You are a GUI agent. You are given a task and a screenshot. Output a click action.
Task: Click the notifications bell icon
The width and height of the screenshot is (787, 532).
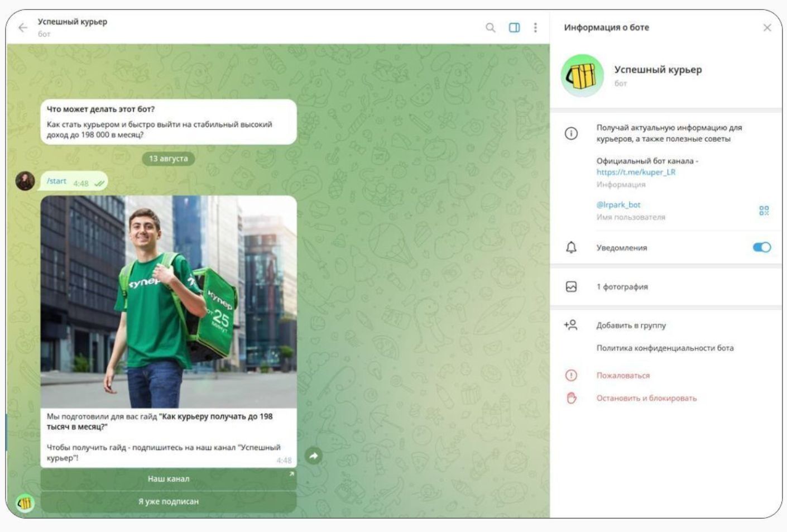click(x=571, y=247)
